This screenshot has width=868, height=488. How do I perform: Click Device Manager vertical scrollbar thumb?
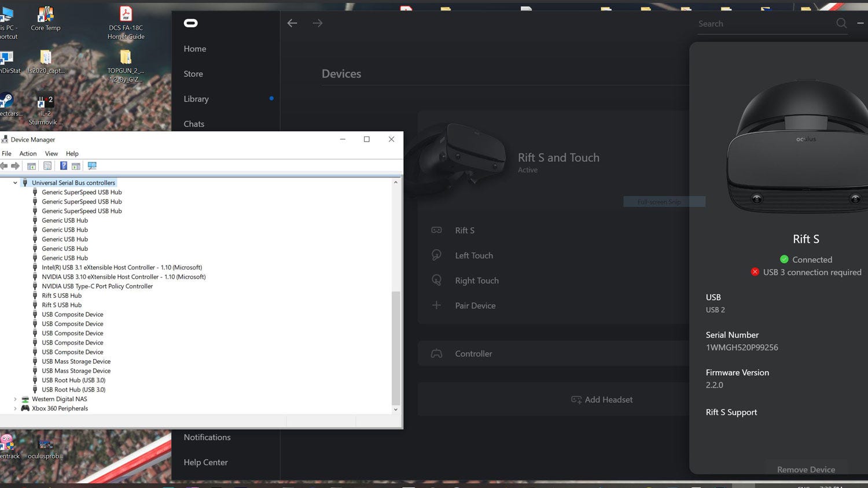click(x=396, y=348)
